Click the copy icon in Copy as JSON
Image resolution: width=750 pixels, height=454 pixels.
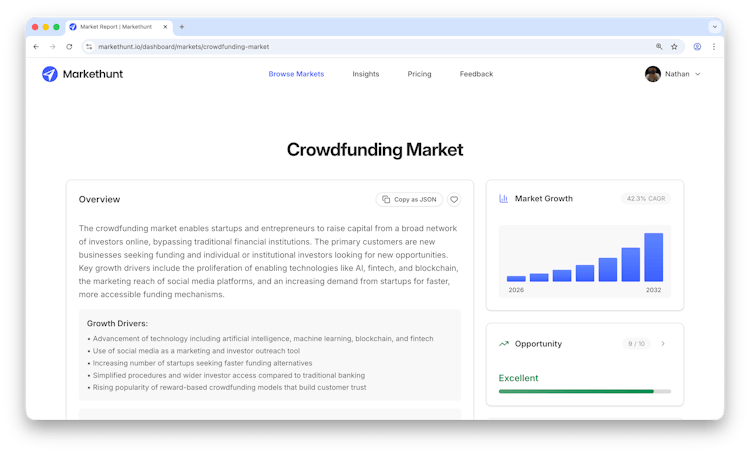[386, 199]
